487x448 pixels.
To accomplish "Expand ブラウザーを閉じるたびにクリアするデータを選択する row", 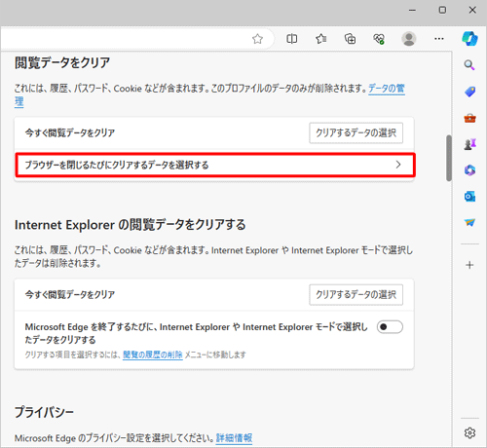I will (215, 165).
